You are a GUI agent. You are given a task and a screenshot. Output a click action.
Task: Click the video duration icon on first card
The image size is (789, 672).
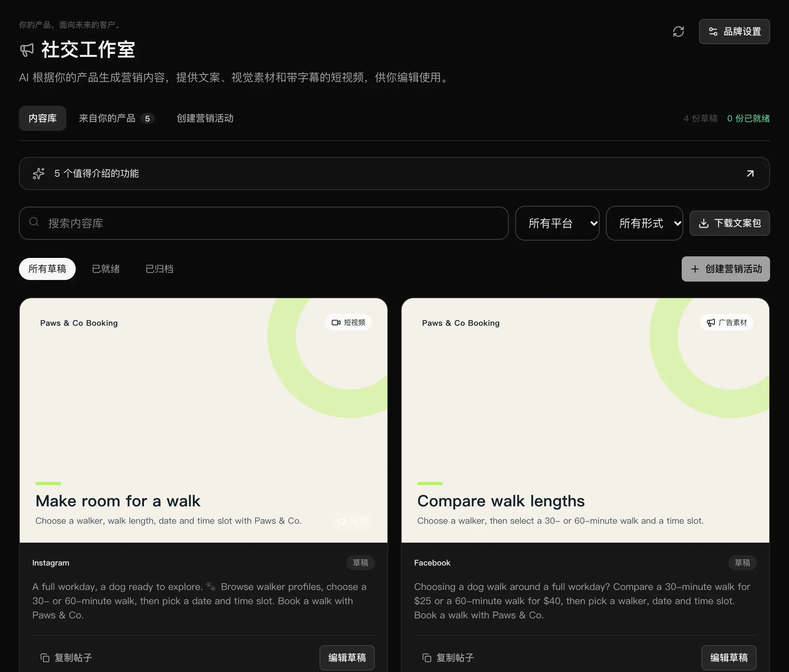[342, 521]
